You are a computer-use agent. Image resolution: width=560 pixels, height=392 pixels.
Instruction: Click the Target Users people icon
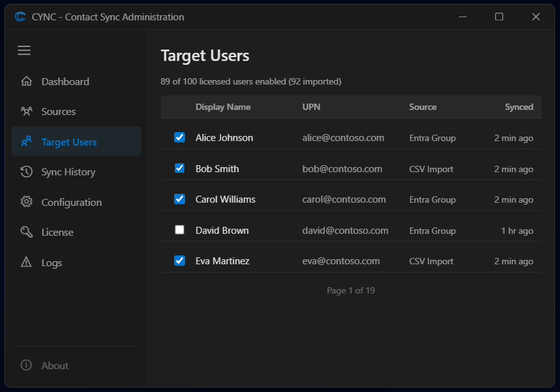pos(27,141)
